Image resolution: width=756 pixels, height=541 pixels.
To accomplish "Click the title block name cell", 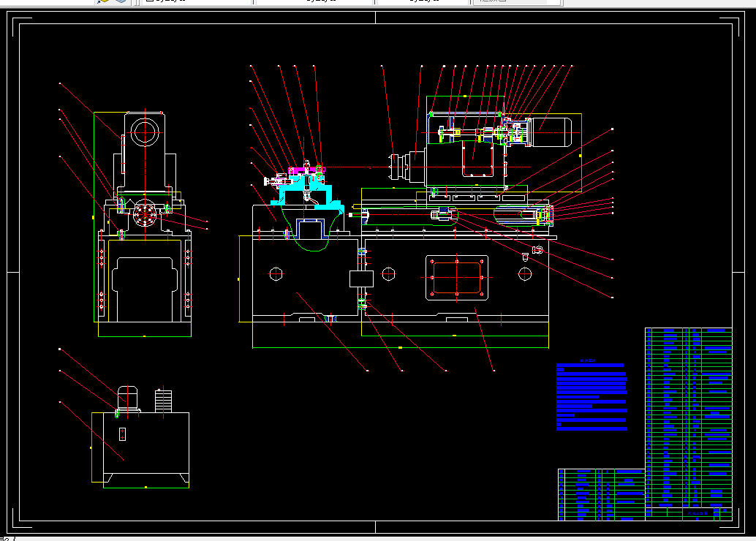I will click(x=698, y=513).
